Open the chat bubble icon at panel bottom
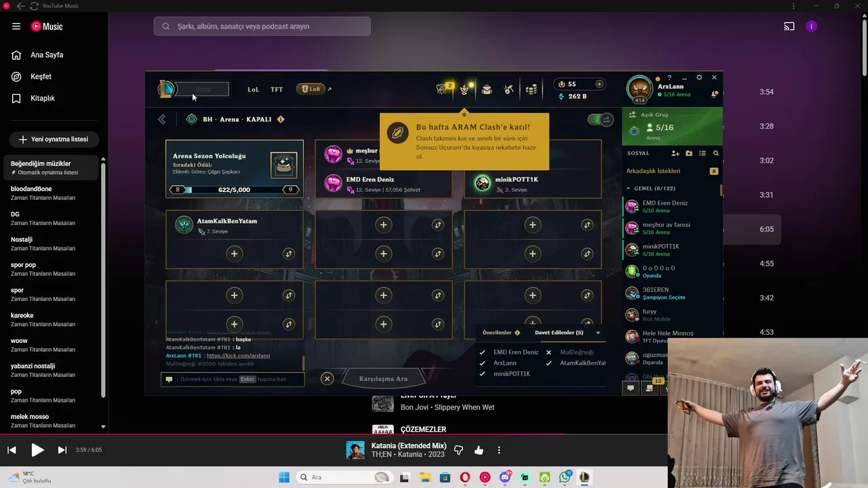868x488 pixels. 631,388
